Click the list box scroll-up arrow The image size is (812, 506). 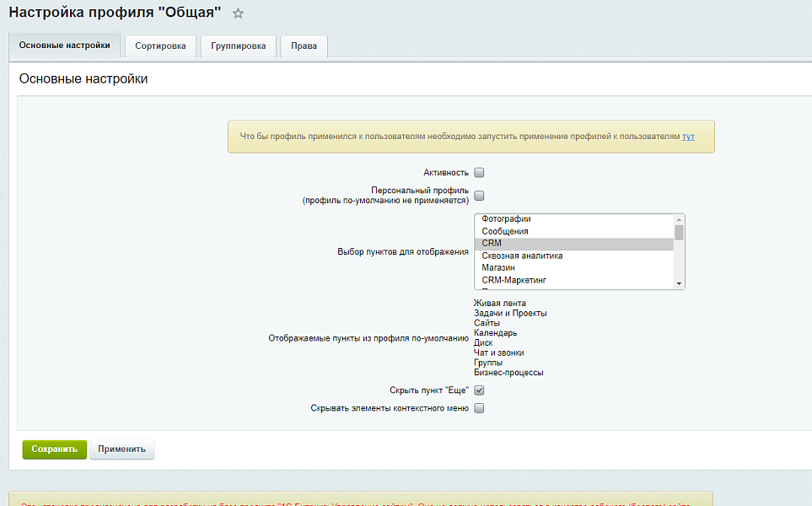(x=679, y=219)
